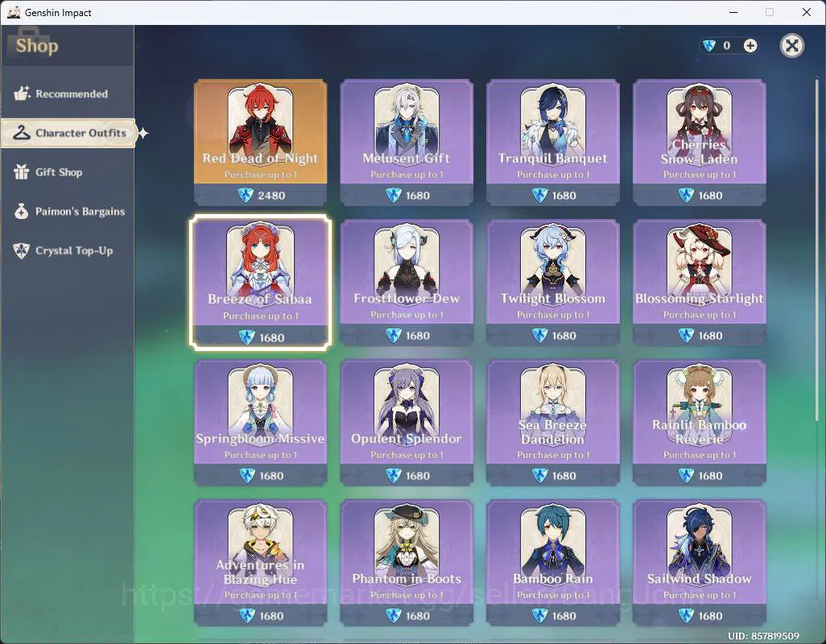Click the crystal icon under Opulent Splendor

pyautogui.click(x=394, y=476)
